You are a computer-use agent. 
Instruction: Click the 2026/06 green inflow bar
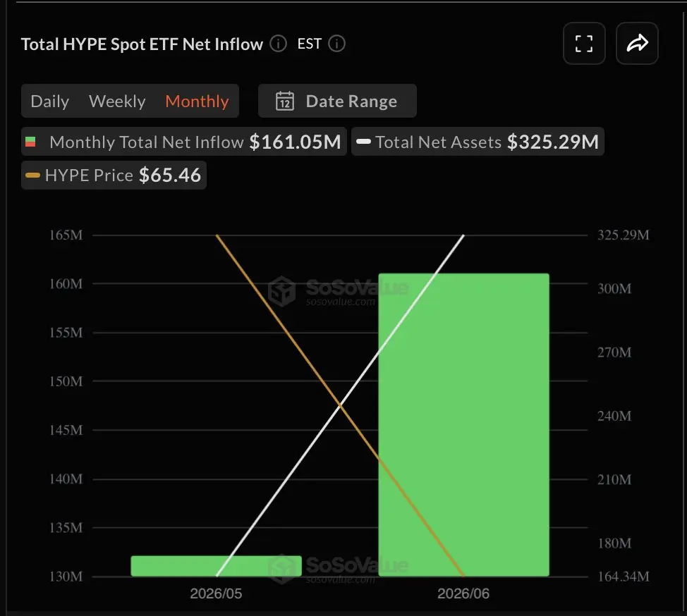(463, 425)
